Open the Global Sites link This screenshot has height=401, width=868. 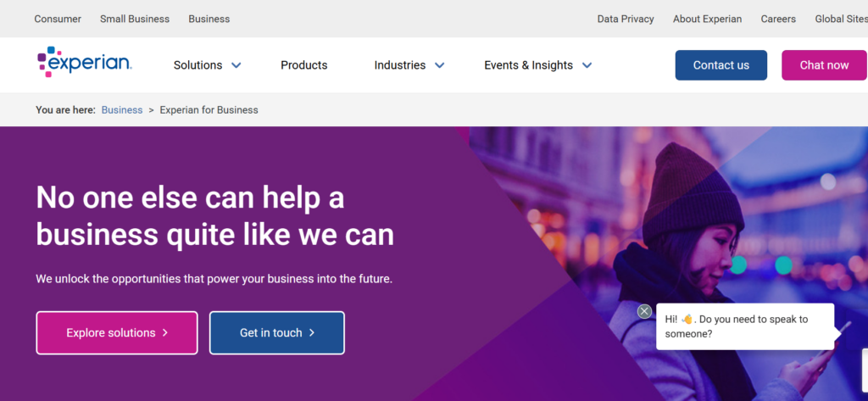(x=841, y=19)
